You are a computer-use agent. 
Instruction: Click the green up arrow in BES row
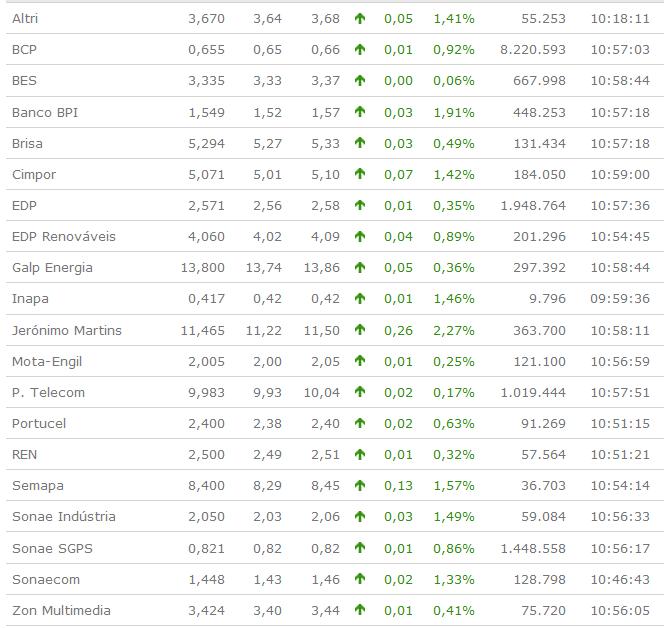point(360,80)
